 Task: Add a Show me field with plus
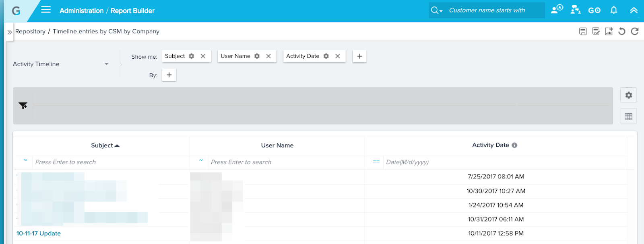tap(359, 56)
